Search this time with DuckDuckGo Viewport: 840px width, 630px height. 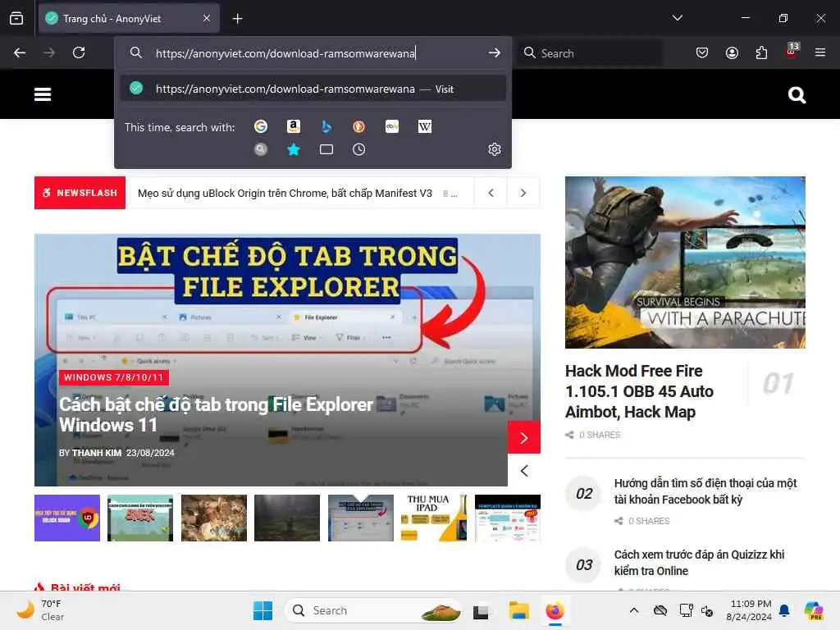click(x=359, y=126)
